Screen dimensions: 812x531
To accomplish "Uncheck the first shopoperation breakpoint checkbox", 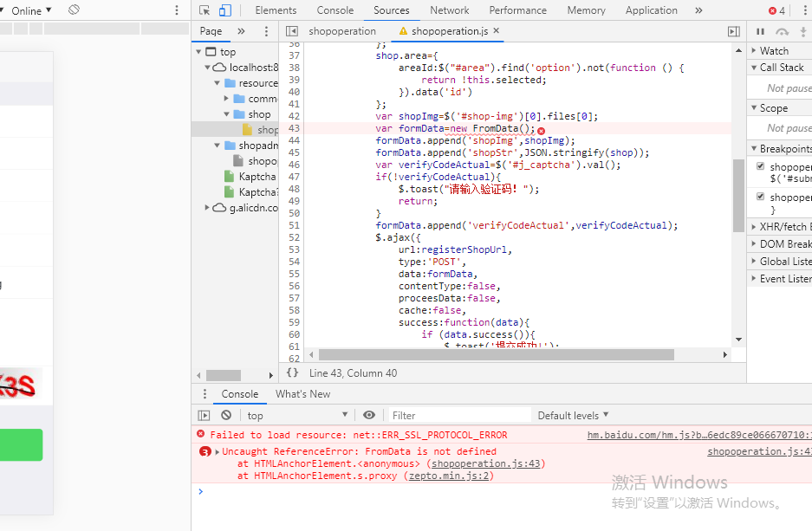I will point(761,166).
